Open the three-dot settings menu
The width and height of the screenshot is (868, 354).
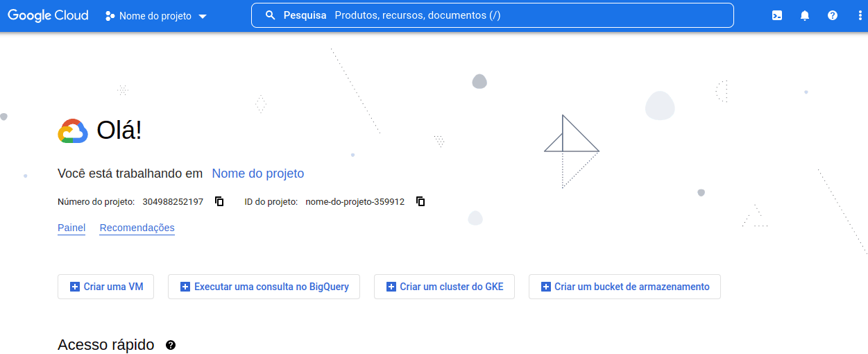(x=860, y=15)
